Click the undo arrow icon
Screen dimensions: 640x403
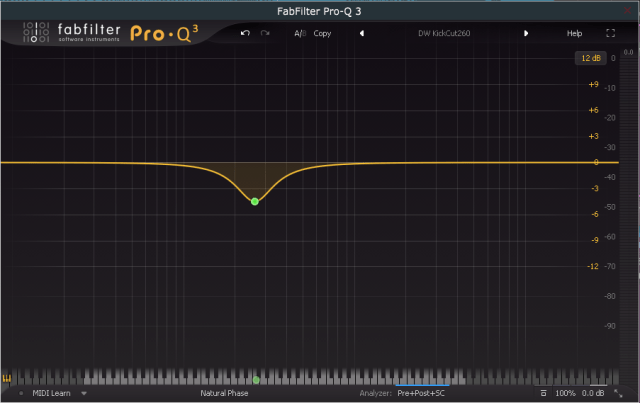(x=246, y=33)
